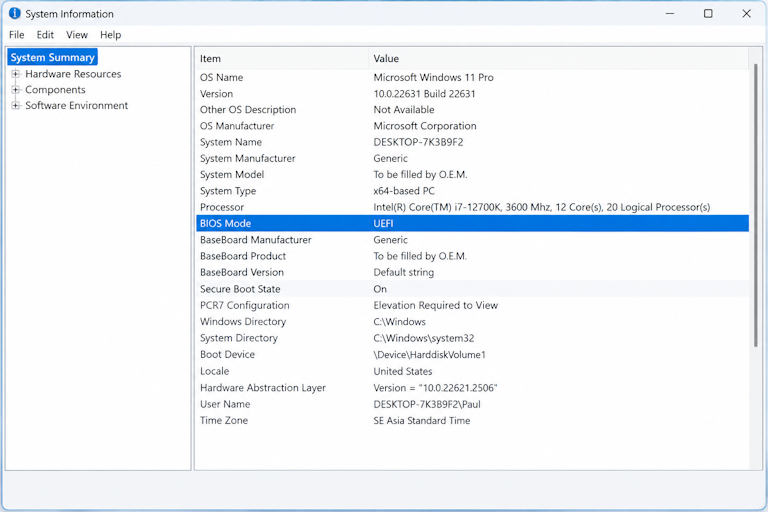
Task: Click the vertical scrollbar in details pane
Action: coord(756,206)
